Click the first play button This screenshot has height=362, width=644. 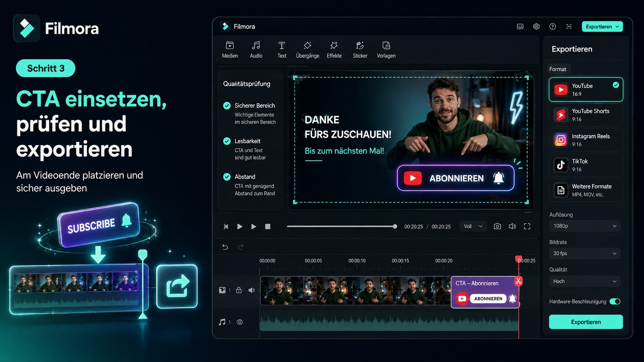(240, 227)
